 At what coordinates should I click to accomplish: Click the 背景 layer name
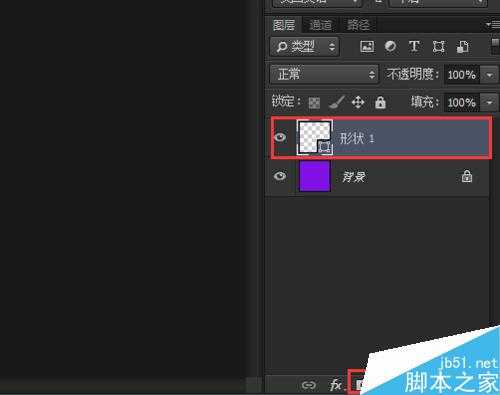354,177
